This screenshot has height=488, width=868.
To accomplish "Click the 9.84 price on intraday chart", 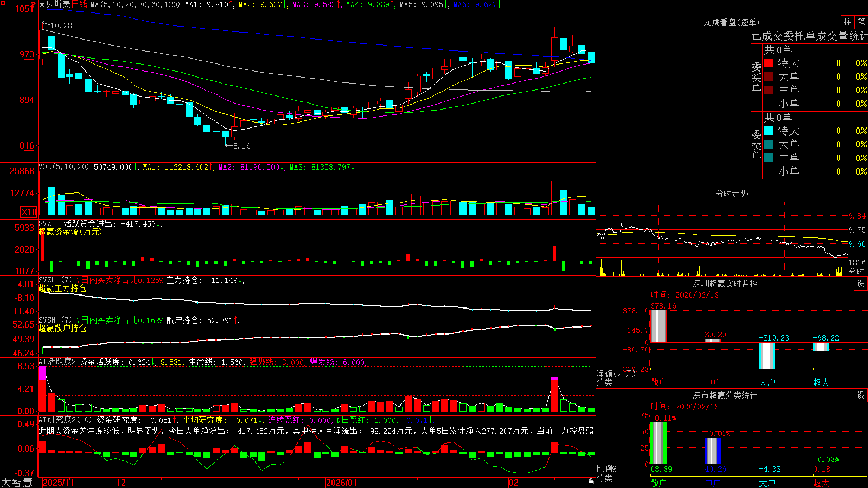I will [x=857, y=216].
